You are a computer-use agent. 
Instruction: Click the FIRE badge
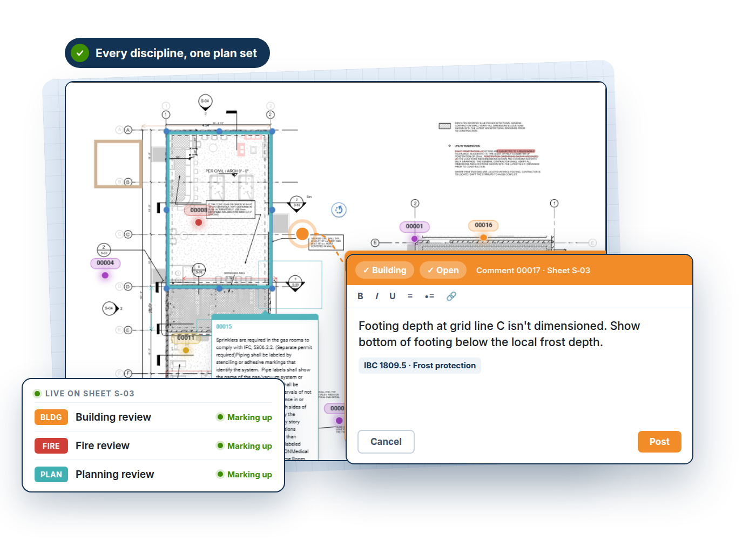point(51,446)
